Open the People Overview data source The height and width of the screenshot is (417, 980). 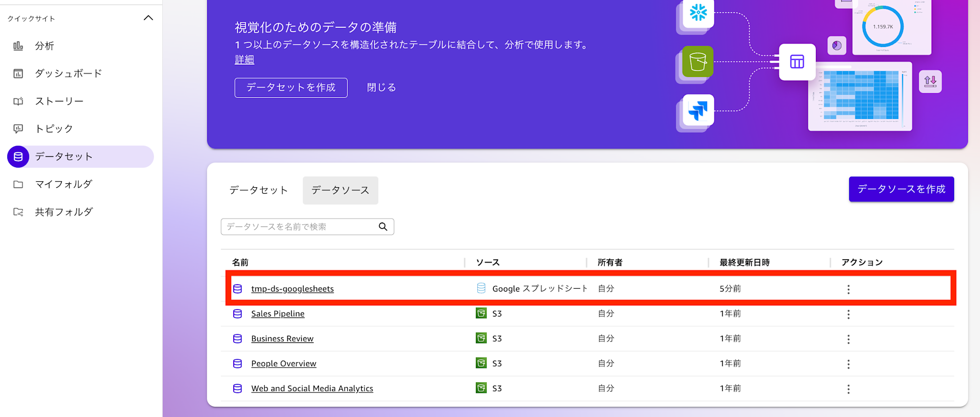click(x=284, y=364)
